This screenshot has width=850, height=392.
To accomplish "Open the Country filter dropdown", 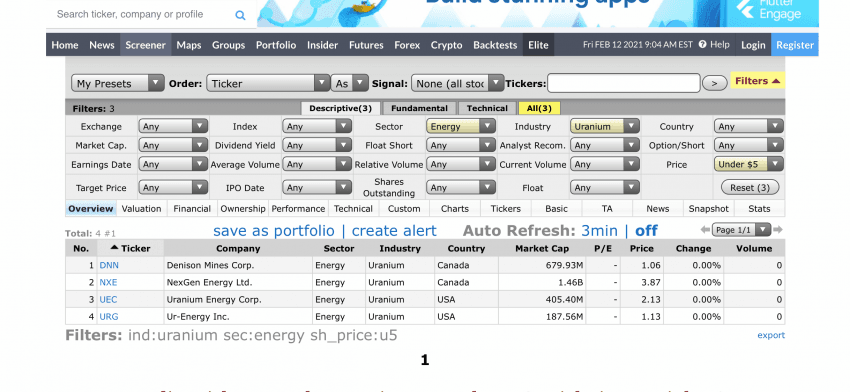I will pyautogui.click(x=749, y=126).
